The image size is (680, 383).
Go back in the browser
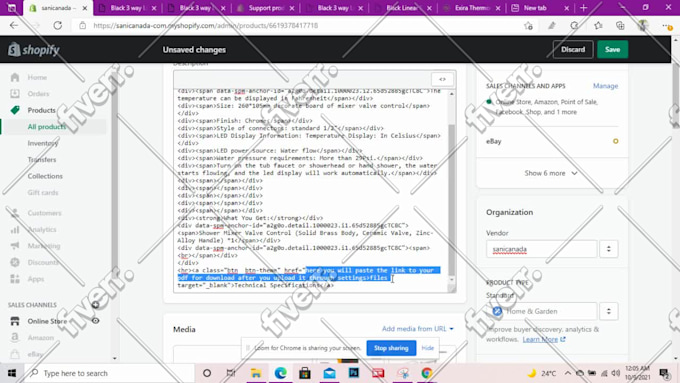coord(14,26)
